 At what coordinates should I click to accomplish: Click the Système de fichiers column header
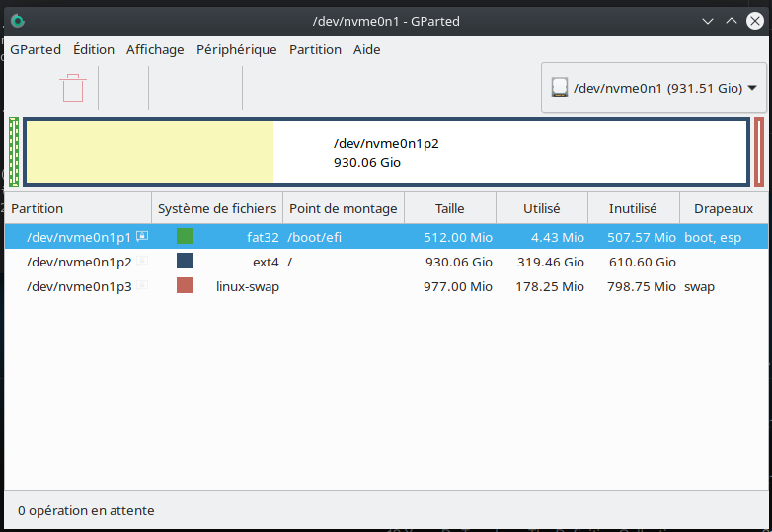pos(217,208)
